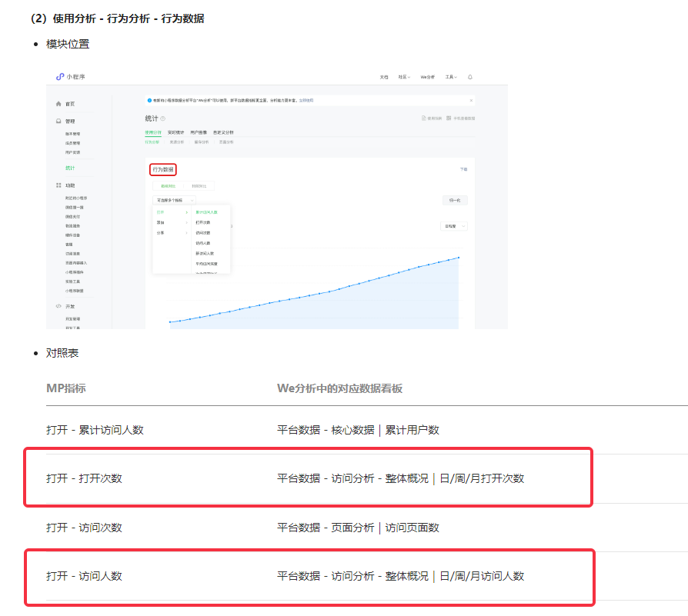Click cell 平台数据 - 核心数据 | 累计用户数
Image resolution: width=688 pixels, height=616 pixels.
coord(358,430)
